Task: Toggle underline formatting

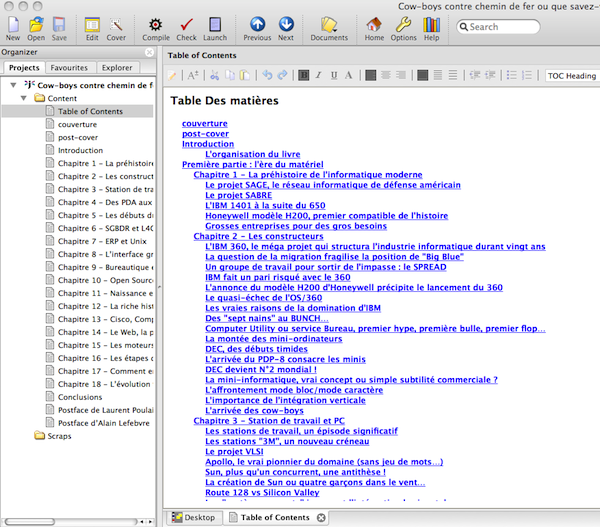Action: 334,75
